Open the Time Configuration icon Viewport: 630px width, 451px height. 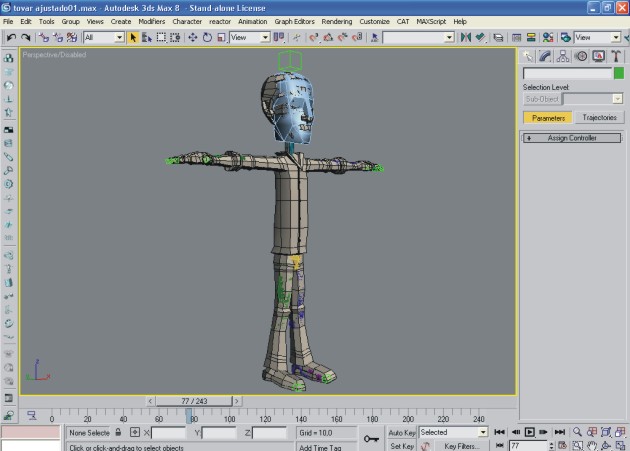click(x=562, y=445)
